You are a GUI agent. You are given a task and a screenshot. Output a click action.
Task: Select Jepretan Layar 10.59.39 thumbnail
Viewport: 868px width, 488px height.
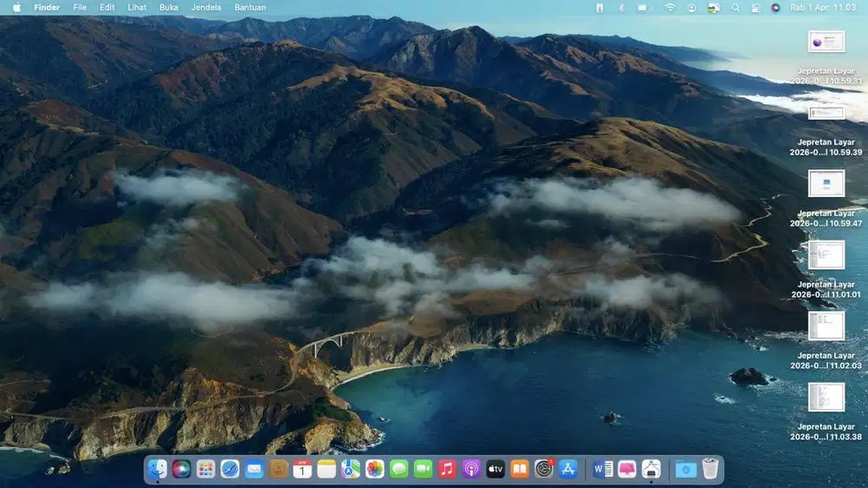(826, 113)
